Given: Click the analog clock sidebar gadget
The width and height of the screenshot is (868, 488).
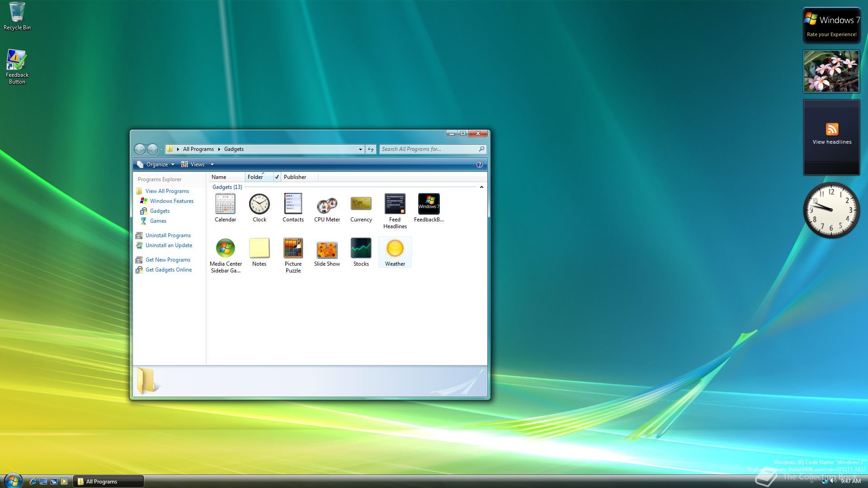Looking at the screenshot, I should point(831,210).
